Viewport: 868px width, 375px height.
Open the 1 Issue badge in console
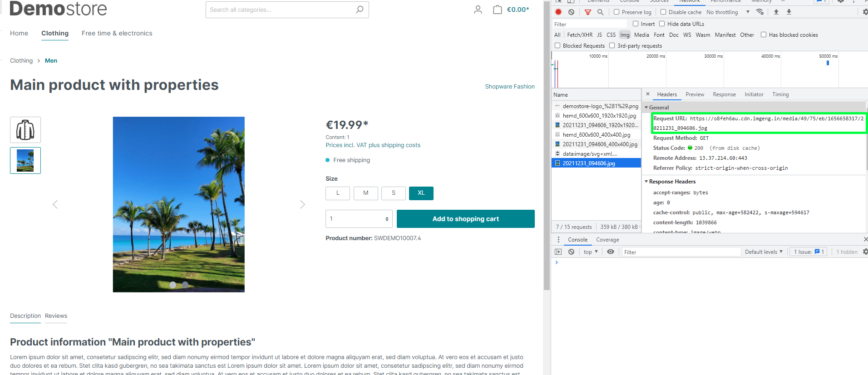click(x=809, y=252)
